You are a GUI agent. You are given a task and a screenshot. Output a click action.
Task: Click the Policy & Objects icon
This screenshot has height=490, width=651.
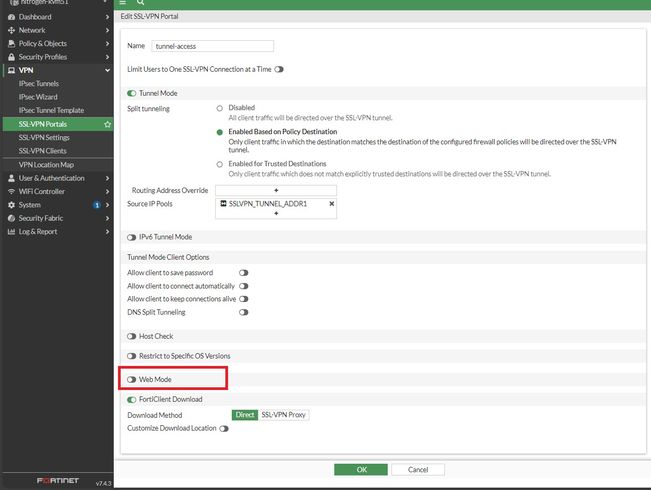11,44
